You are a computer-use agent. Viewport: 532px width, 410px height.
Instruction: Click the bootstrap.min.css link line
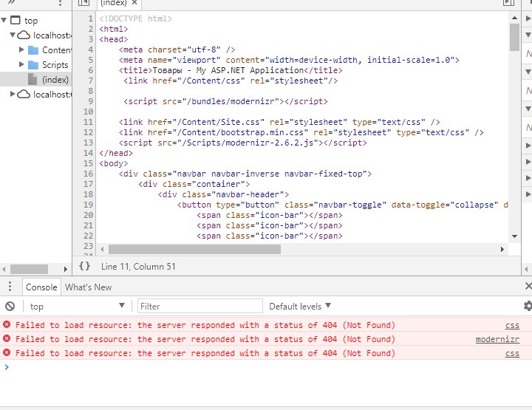coord(301,132)
